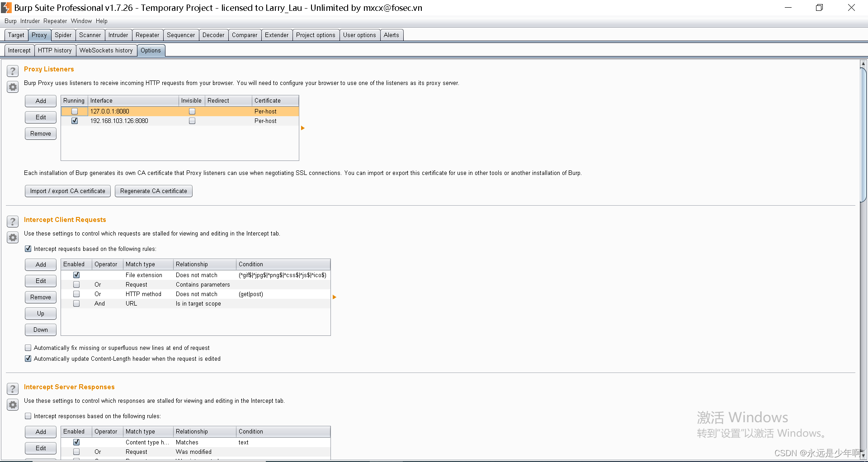
Task: Toggle Running for 192.168.103.126:8080 listener
Action: point(75,121)
